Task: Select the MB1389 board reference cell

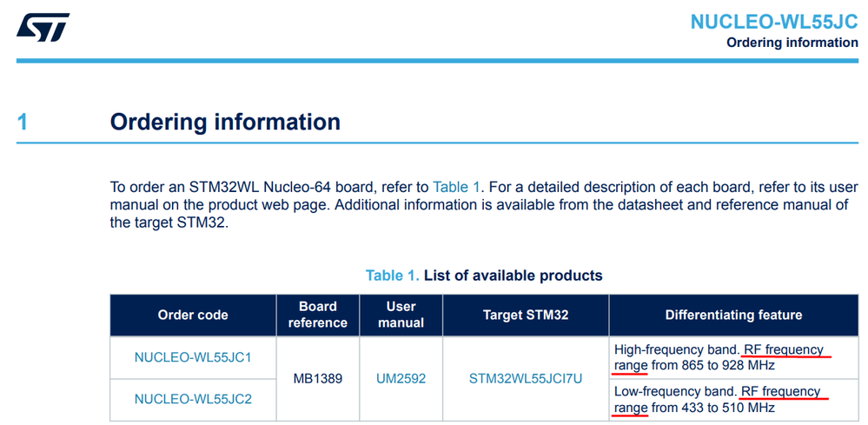Action: 318,379
